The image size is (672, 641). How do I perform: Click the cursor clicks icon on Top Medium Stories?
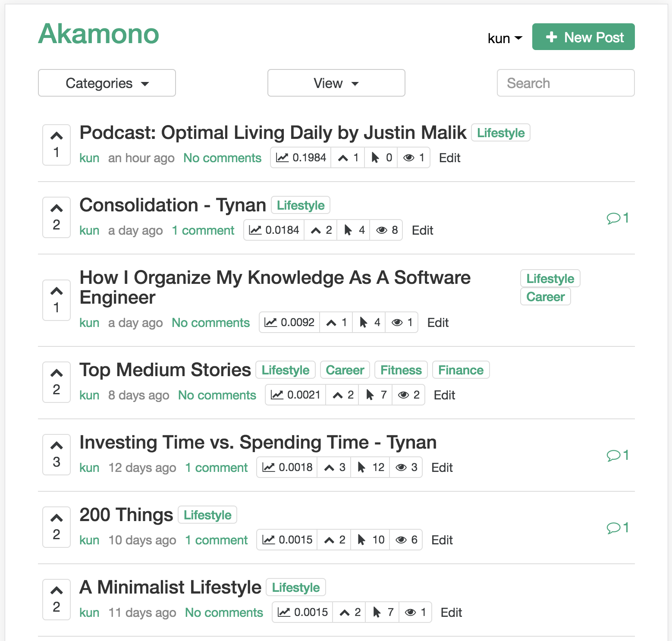click(x=369, y=394)
